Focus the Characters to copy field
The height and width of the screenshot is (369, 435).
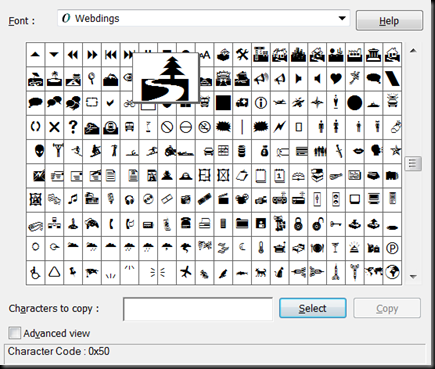click(x=198, y=309)
